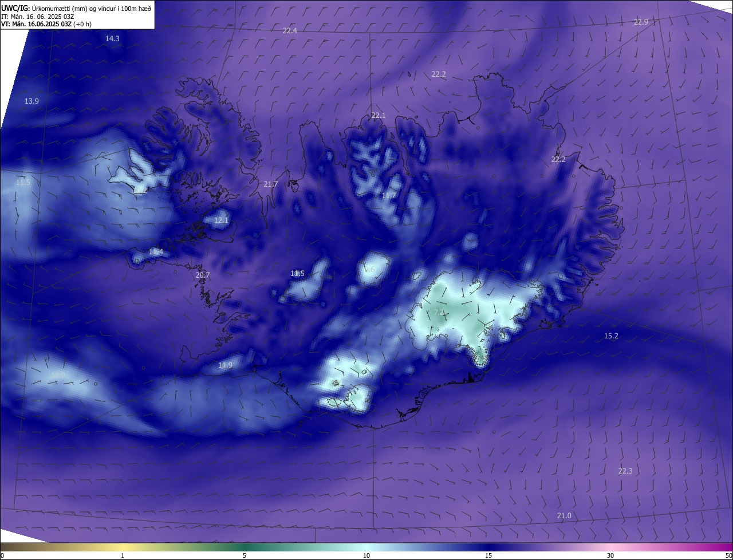Screen dimensions: 733x560
Task: Click the colorbar tick label 1
Action: [123, 555]
